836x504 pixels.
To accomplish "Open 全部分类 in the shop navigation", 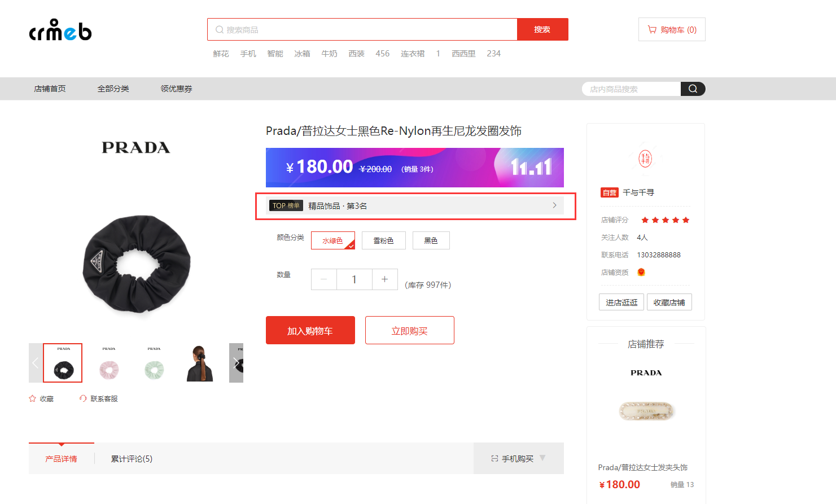I will coord(113,89).
